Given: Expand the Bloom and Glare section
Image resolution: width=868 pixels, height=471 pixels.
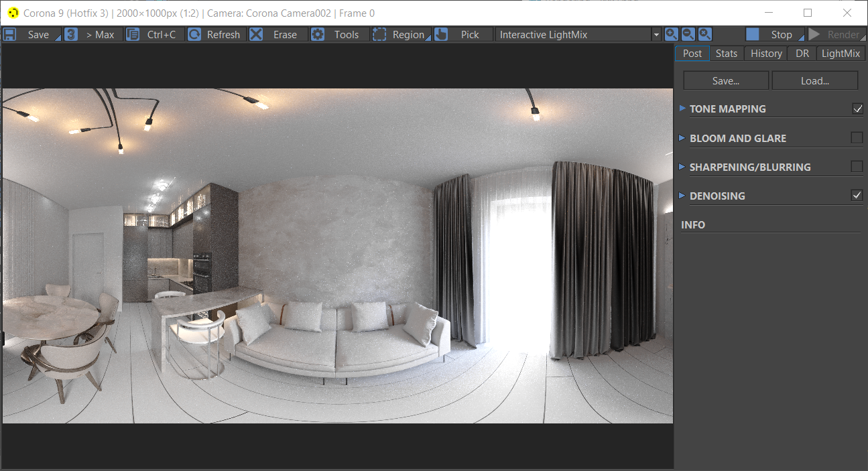Looking at the screenshot, I should [682, 138].
